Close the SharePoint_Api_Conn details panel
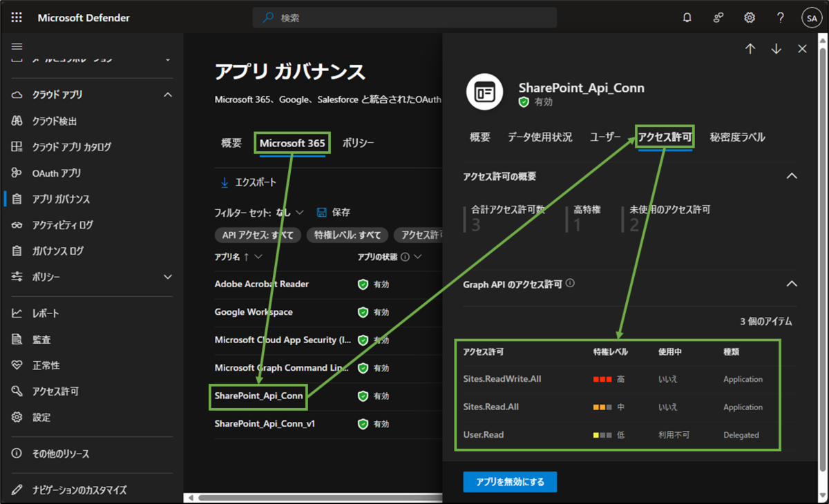 coord(802,48)
